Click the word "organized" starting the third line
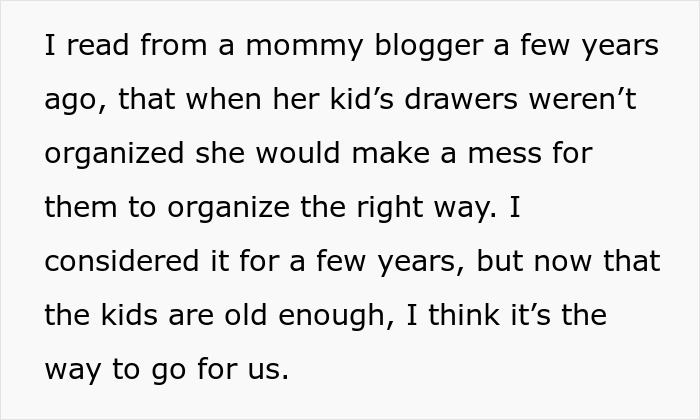 pos(116,155)
